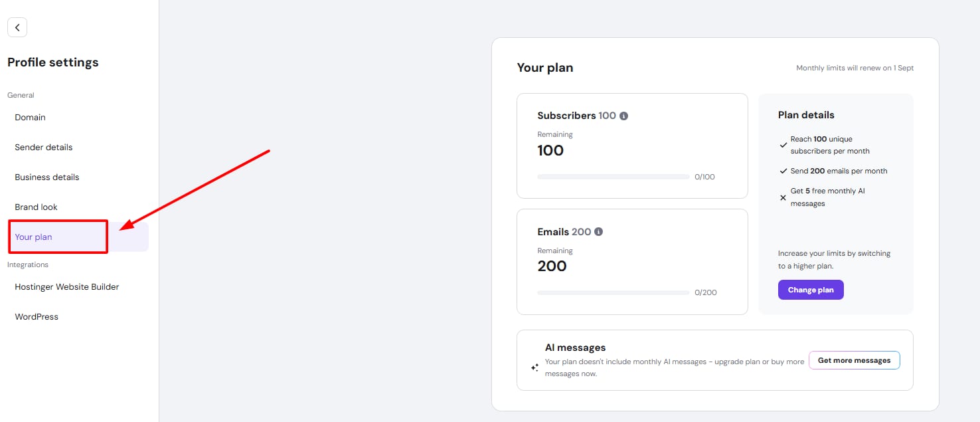
Task: Open Hostinger Website Builder integration
Action: [x=67, y=286]
